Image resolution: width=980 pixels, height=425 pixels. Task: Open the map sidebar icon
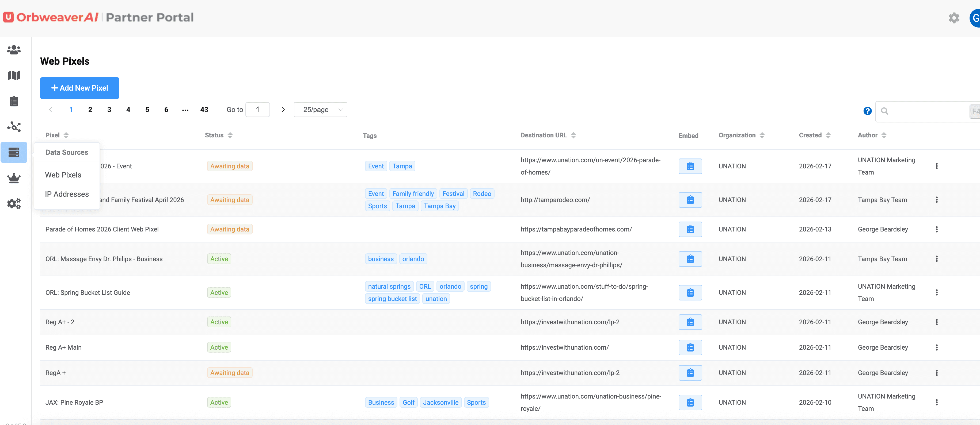pos(14,75)
